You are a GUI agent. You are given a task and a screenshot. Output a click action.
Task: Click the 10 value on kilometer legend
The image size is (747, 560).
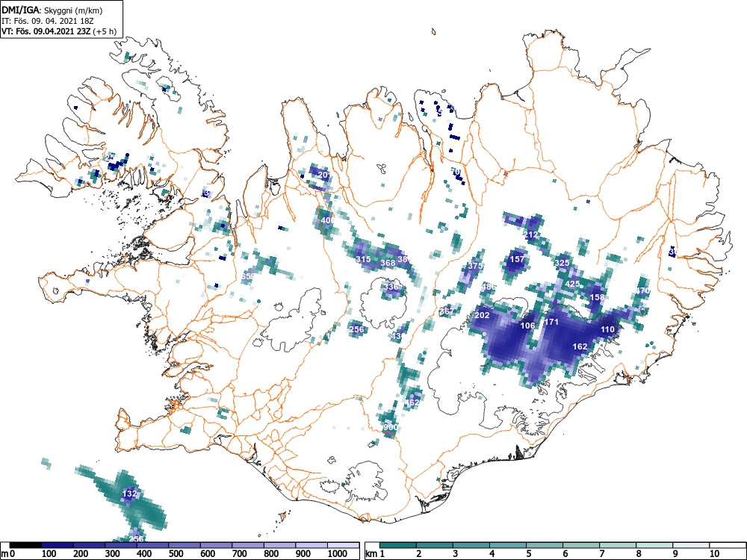point(713,554)
